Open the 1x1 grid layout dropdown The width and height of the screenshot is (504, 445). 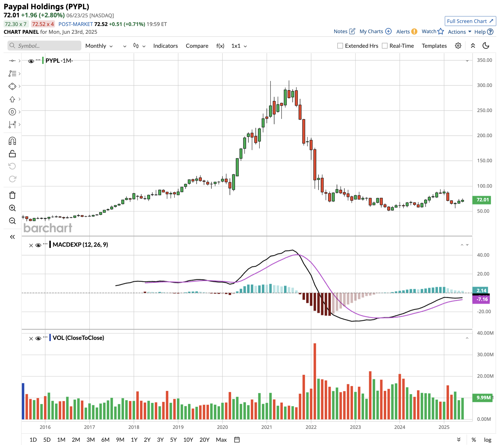pyautogui.click(x=239, y=46)
